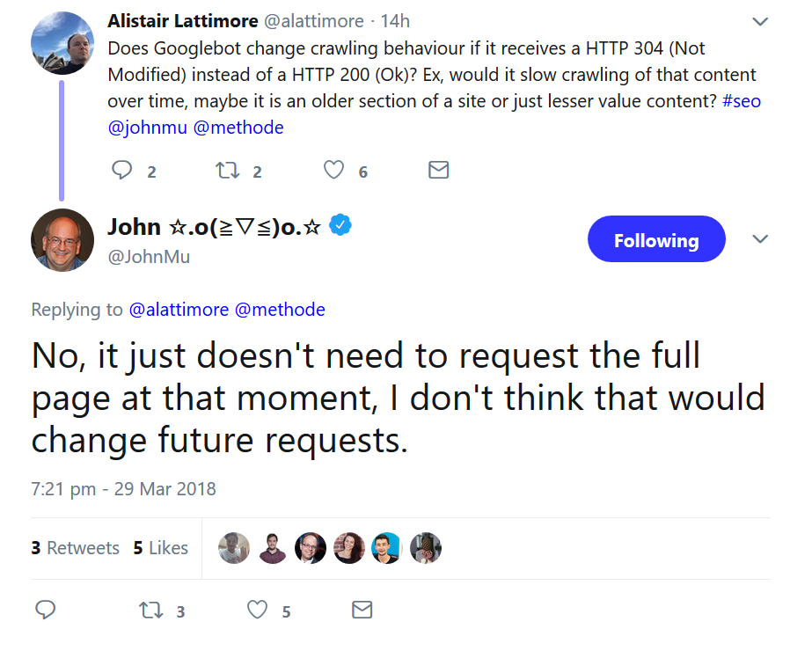Click first liker avatar in the row
Image resolution: width=812 pixels, height=651 pixels.
[234, 548]
